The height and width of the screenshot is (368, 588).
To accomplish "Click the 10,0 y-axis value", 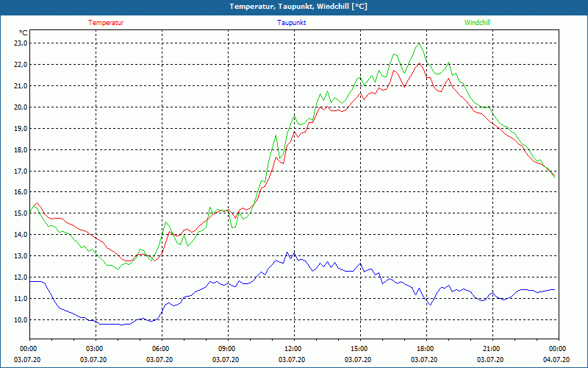I will [x=20, y=320].
